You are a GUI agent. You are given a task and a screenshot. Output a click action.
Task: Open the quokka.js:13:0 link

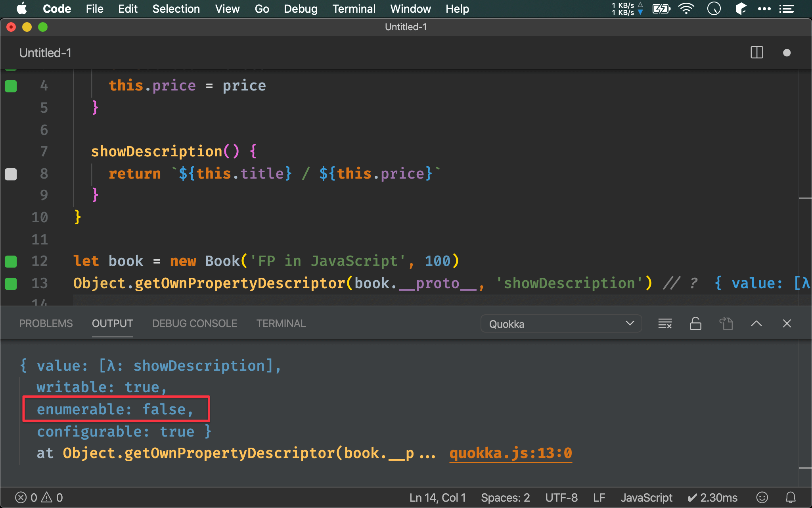coord(510,453)
